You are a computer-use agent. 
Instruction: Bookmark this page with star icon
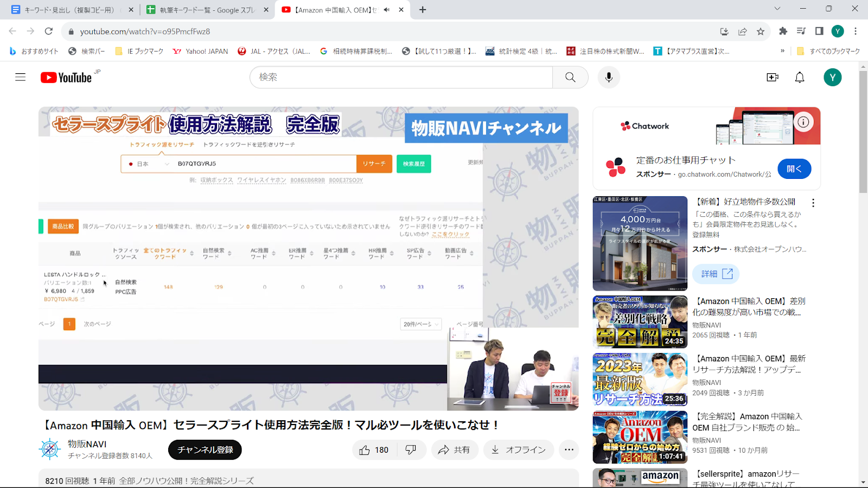(761, 31)
